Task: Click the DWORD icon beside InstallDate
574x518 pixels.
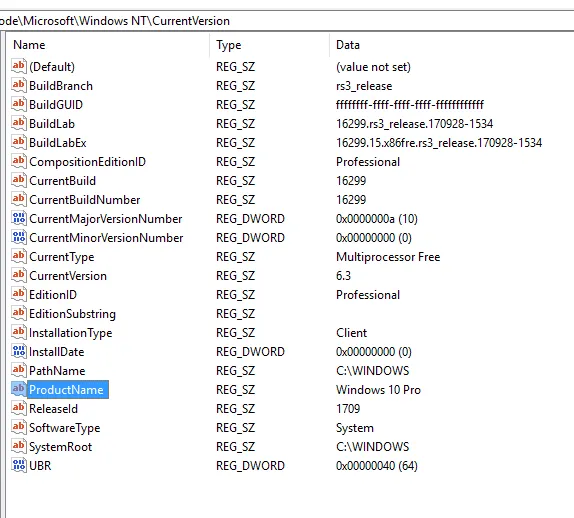Action: tap(19, 351)
